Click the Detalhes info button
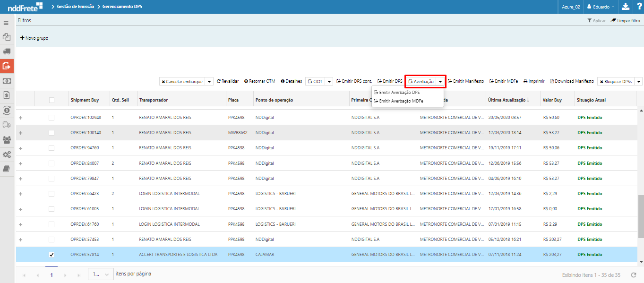This screenshot has height=283, width=644. tap(291, 81)
